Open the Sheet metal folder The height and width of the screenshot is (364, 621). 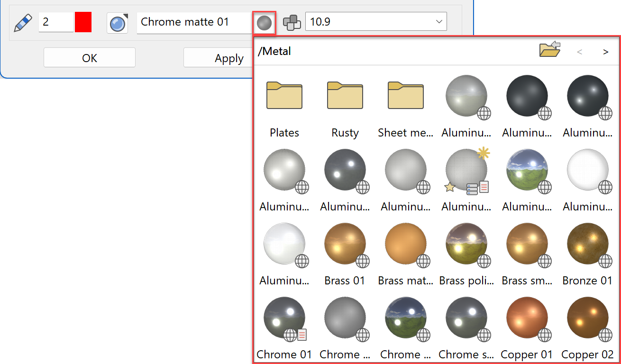405,95
